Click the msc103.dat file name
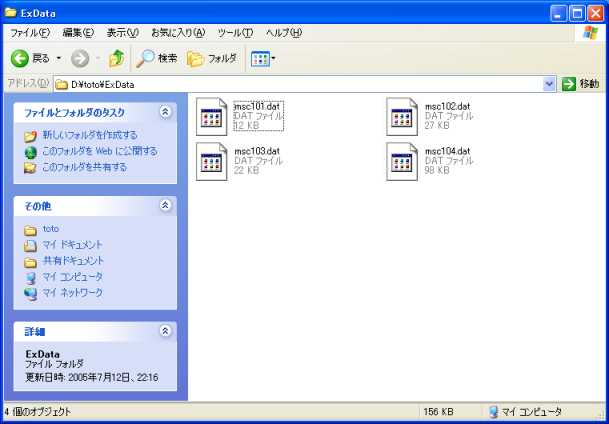Viewport: 609px width, 424px height. 257,151
